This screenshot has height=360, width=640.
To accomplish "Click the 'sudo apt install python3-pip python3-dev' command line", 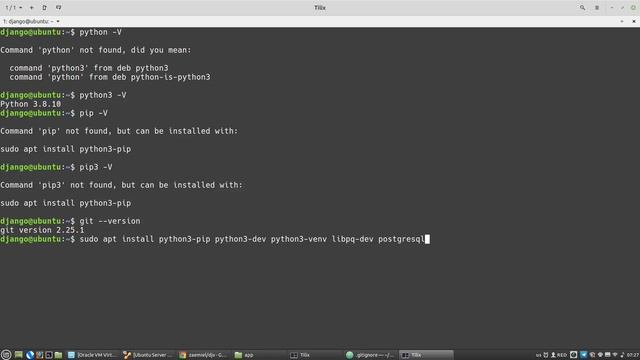I will click(252, 239).
